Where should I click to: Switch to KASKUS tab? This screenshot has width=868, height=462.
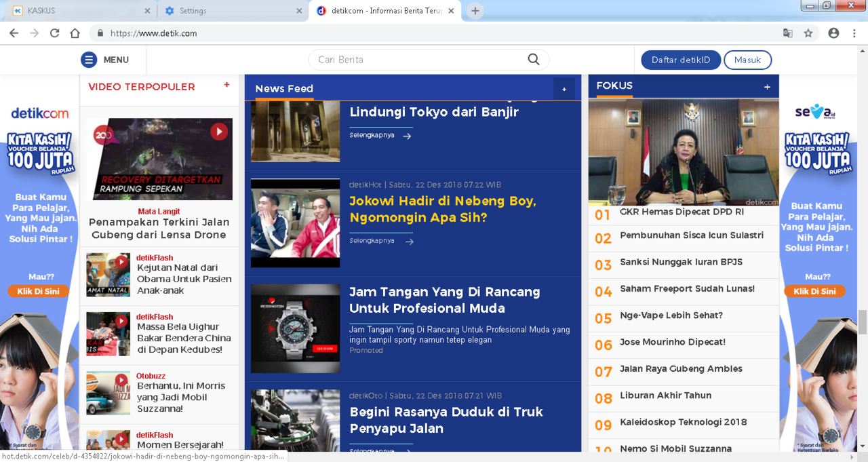[79, 11]
